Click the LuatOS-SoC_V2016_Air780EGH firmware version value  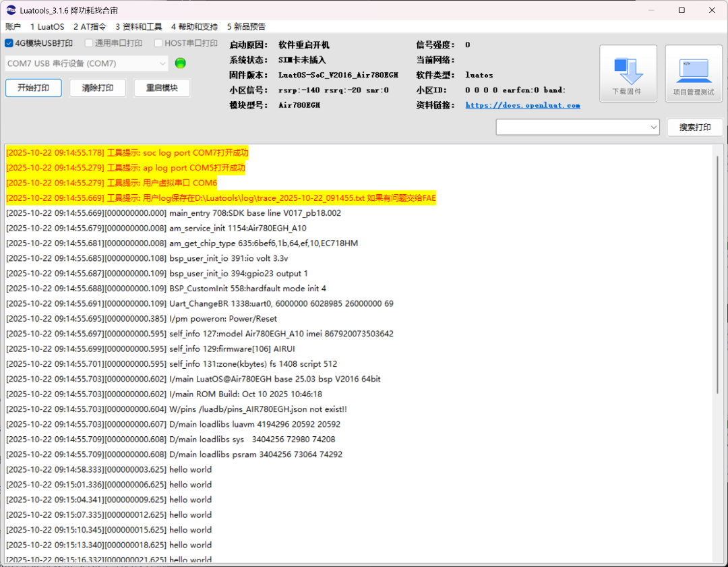pos(338,76)
